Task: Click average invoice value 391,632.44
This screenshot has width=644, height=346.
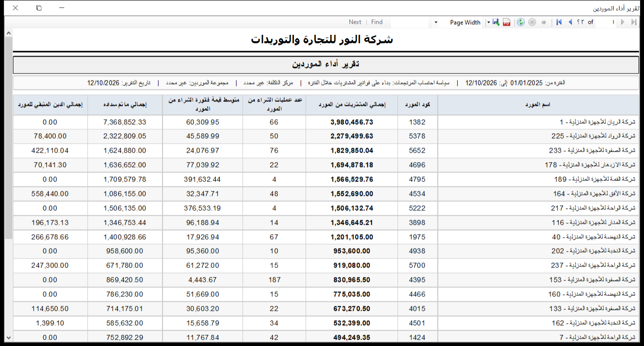Action: (202, 179)
